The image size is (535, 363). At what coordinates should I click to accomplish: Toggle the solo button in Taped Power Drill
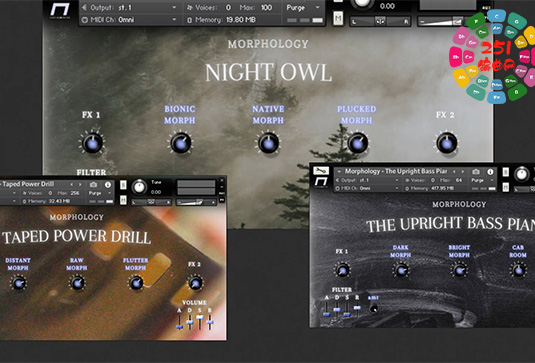[x=123, y=185]
